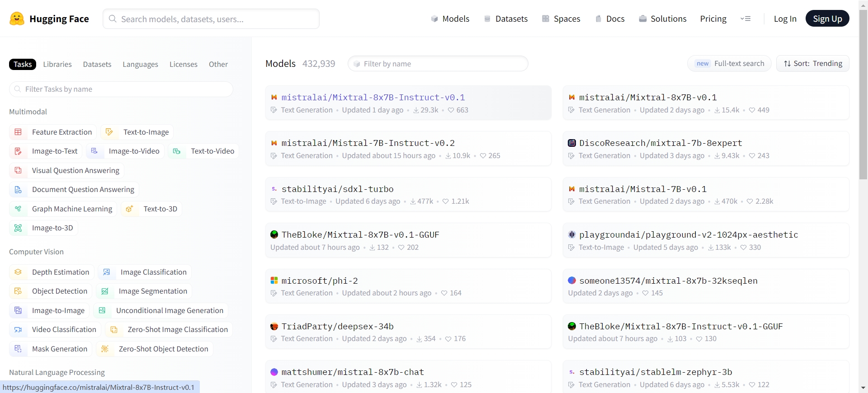Viewport: 868px width, 393px height.
Task: Select the Tasks filter tab
Action: tap(23, 64)
